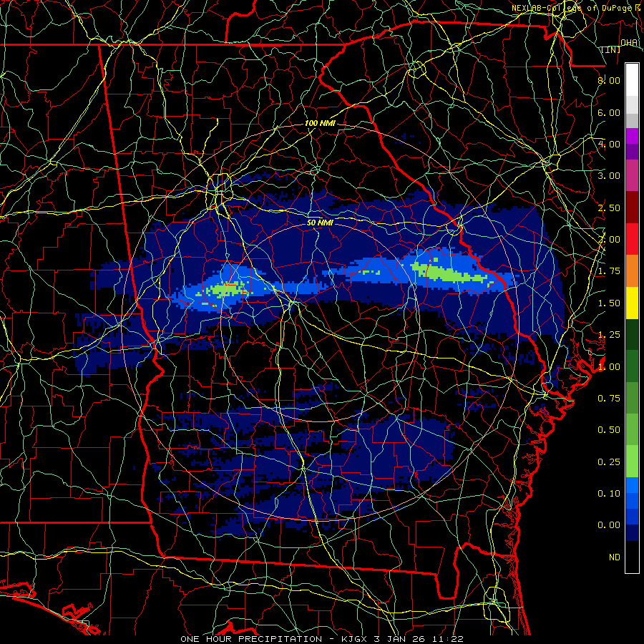The height and width of the screenshot is (644, 644).
Task: Choose the navy swatch below 0.00
Action: [632, 533]
